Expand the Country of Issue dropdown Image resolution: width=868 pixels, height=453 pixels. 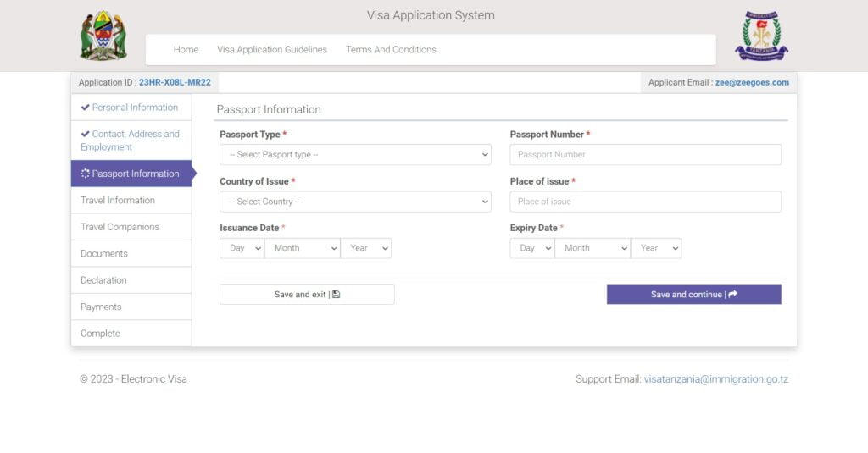(x=355, y=202)
